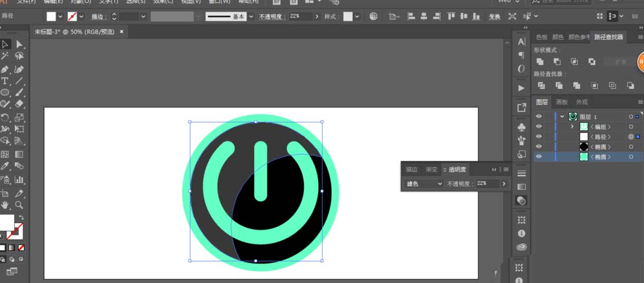644x283 pixels.
Task: Switch to the 外观 appearance tab
Action: click(x=582, y=102)
